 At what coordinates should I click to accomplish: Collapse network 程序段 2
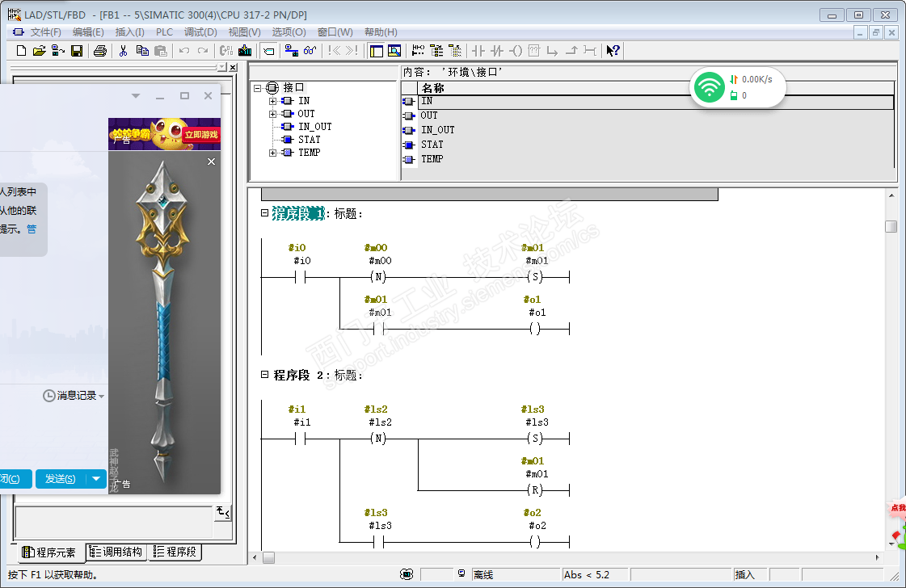point(264,374)
